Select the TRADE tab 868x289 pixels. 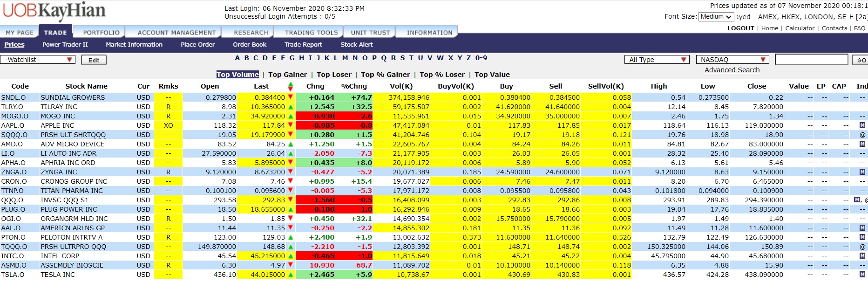(55, 32)
